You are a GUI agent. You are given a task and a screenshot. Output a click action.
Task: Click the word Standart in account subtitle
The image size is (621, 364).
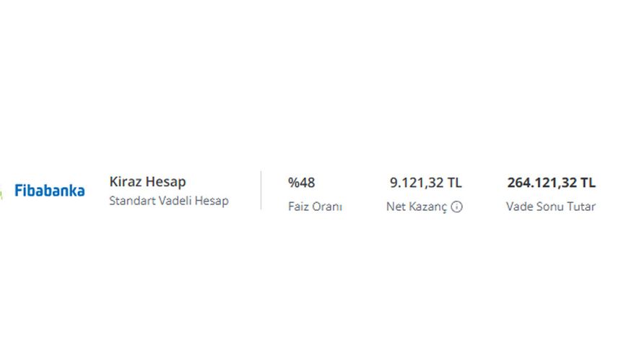tap(132, 201)
